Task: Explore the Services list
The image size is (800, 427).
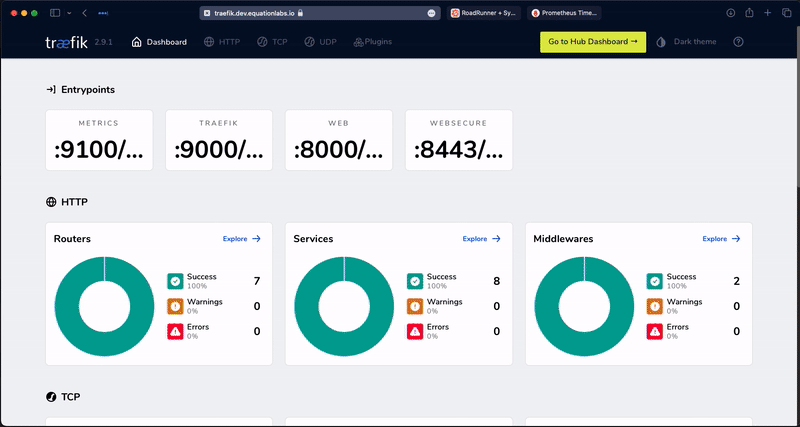Action: 482,239
